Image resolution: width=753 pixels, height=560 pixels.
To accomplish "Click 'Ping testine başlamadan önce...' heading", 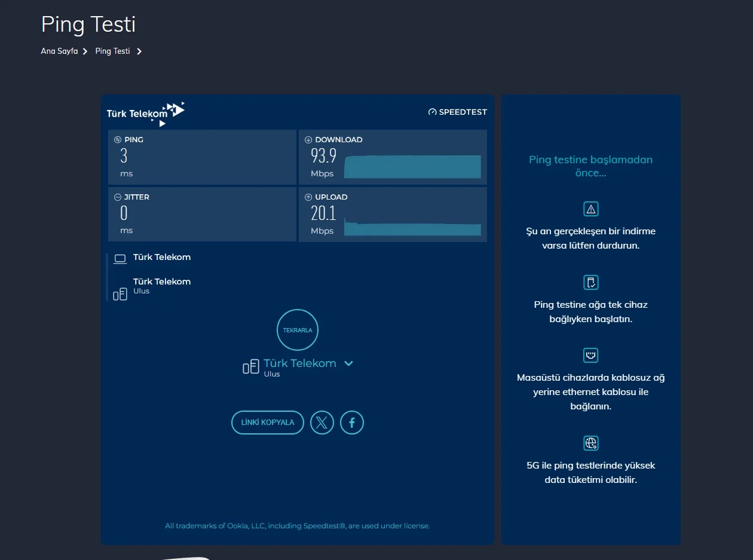I will point(590,166).
